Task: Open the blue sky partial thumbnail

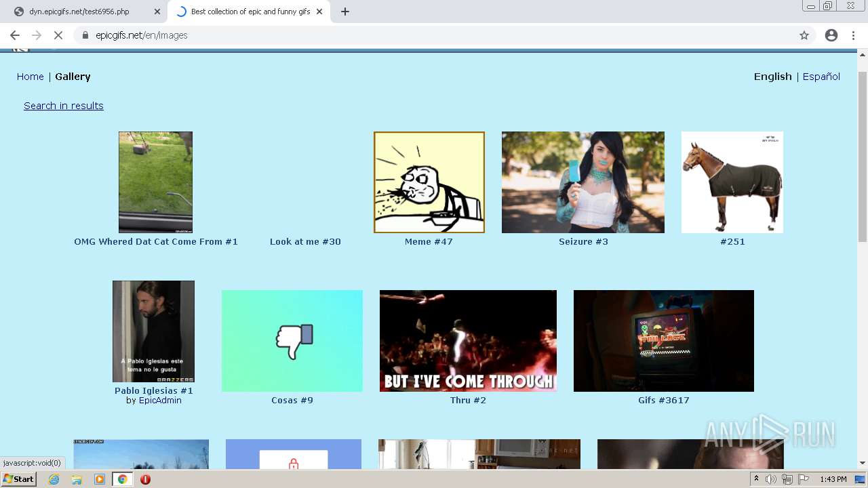Action: [141, 454]
